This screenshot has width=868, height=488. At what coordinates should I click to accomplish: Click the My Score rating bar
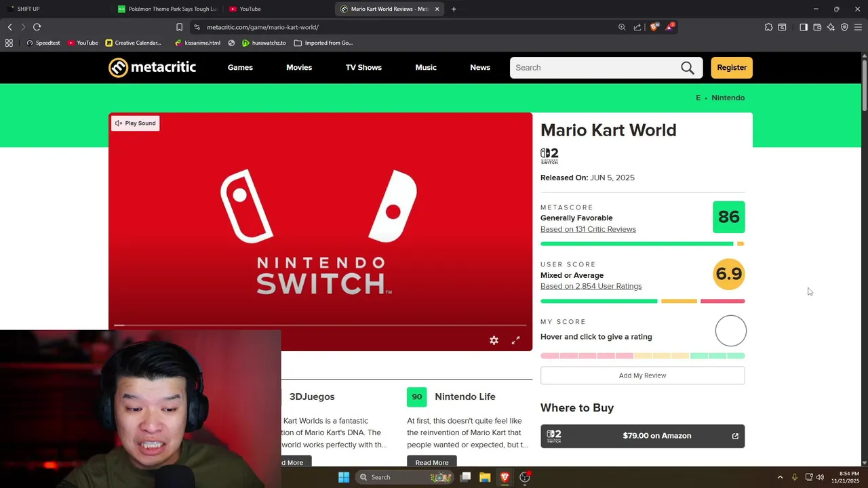642,356
